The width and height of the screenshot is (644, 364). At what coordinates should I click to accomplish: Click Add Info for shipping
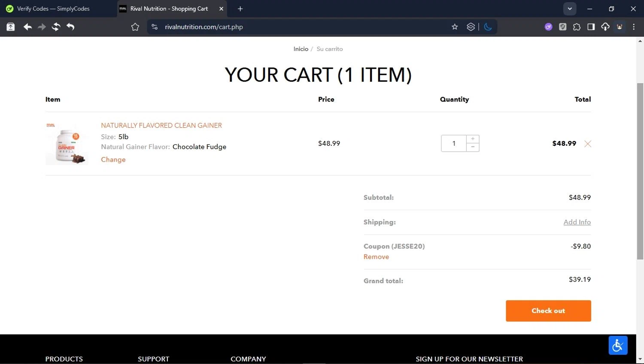577,222
